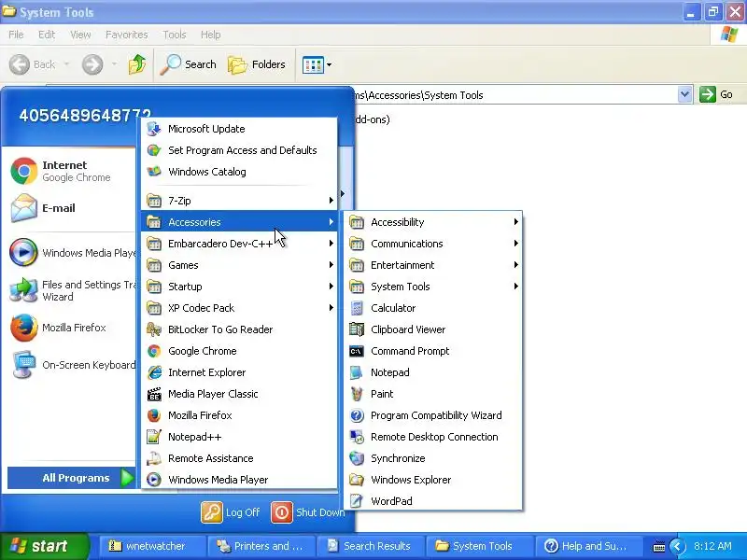Image resolution: width=747 pixels, height=560 pixels.
Task: Open the View menu
Action: click(x=80, y=35)
